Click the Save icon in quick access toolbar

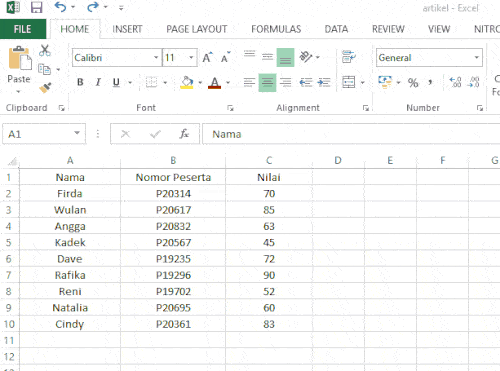tap(36, 7)
